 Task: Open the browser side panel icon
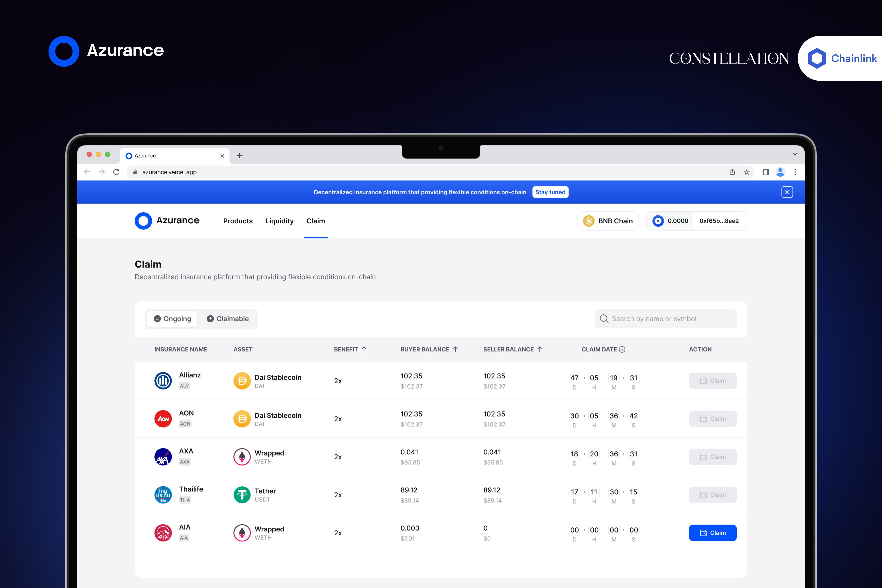(765, 172)
